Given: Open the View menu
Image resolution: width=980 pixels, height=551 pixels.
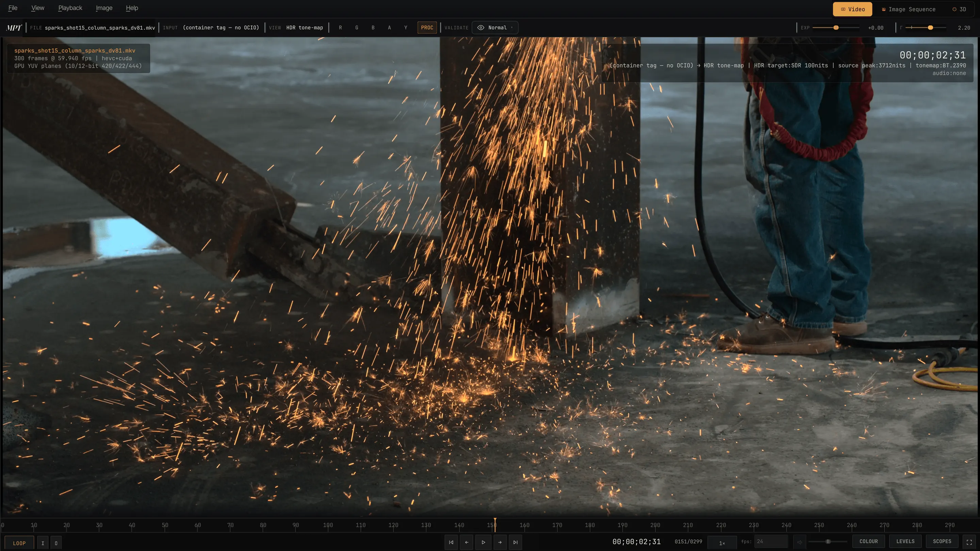Looking at the screenshot, I should [x=38, y=8].
